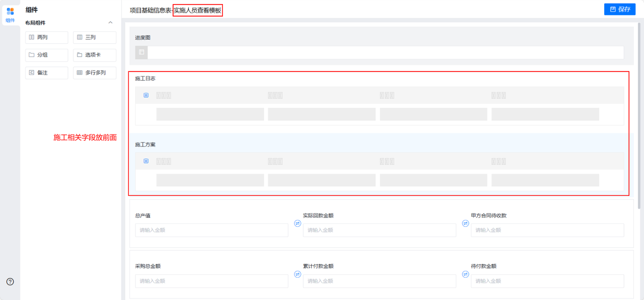Open the help question mark icon
This screenshot has width=644, height=300.
tap(10, 282)
